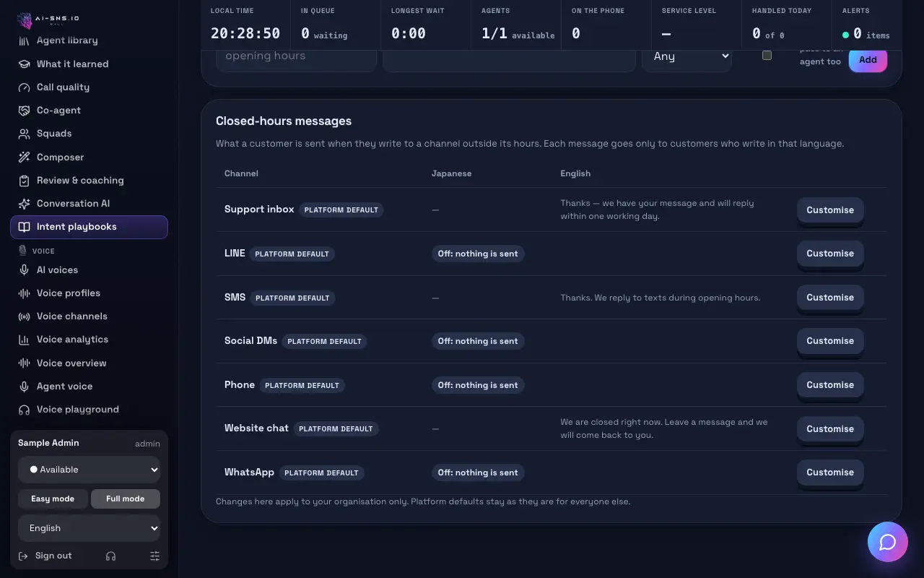The image size is (924, 578).
Task: Switch to Full mode
Action: (126, 499)
